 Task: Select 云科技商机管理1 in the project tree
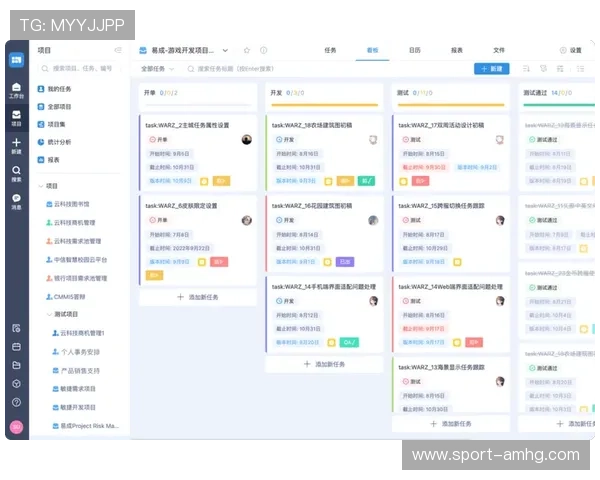[78, 333]
